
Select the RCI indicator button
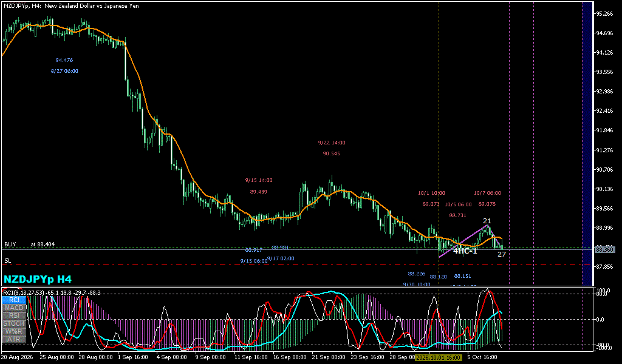[15, 300]
